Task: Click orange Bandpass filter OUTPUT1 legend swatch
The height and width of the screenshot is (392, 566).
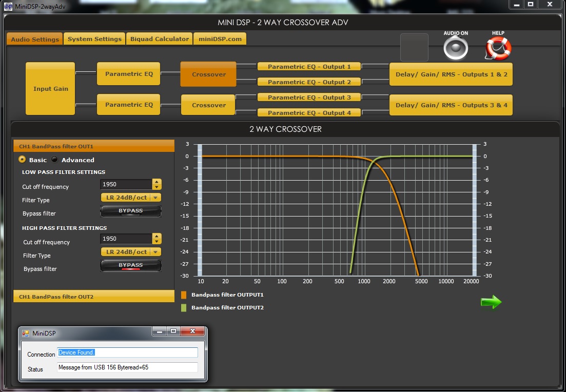Action: pyautogui.click(x=184, y=295)
